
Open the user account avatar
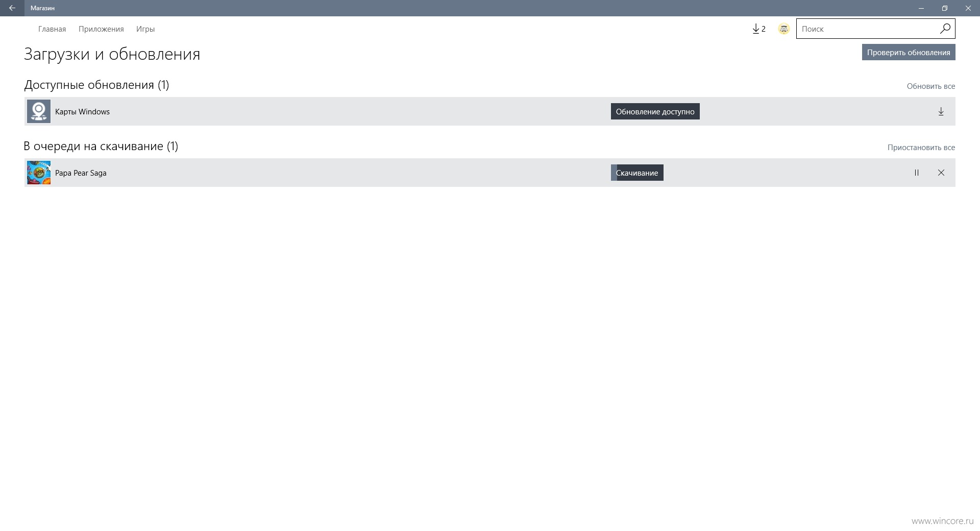(783, 29)
